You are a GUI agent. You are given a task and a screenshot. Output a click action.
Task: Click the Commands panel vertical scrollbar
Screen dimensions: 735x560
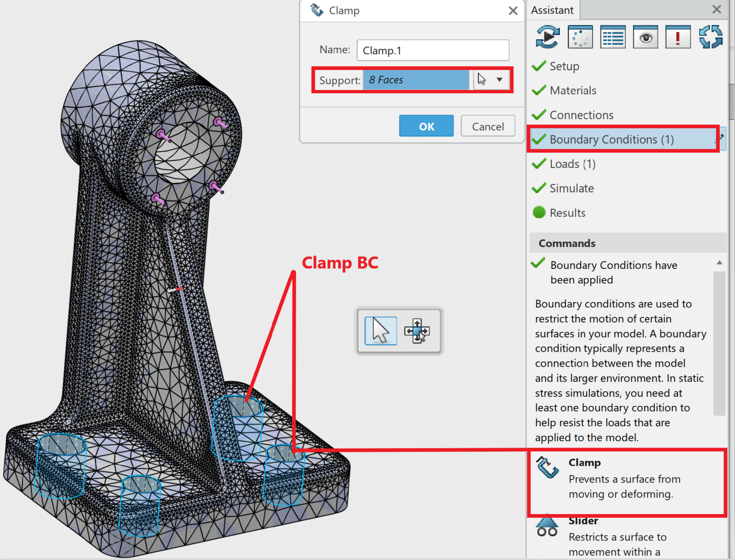pos(719,343)
